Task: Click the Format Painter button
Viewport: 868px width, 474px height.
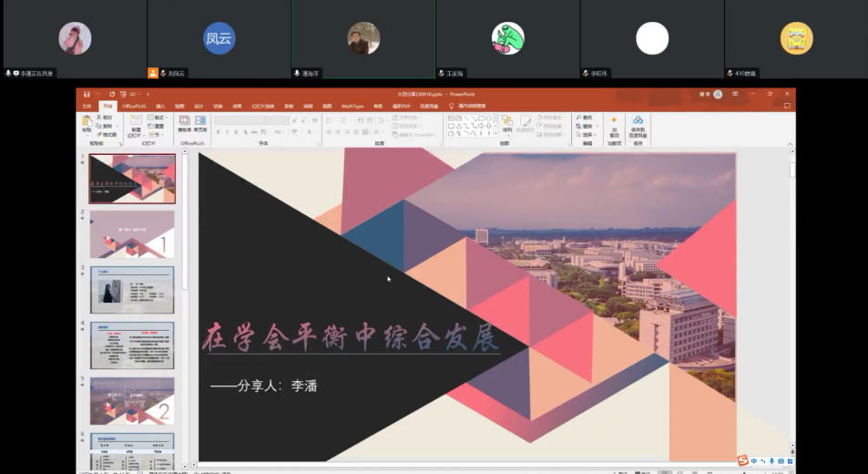Action: (108, 134)
